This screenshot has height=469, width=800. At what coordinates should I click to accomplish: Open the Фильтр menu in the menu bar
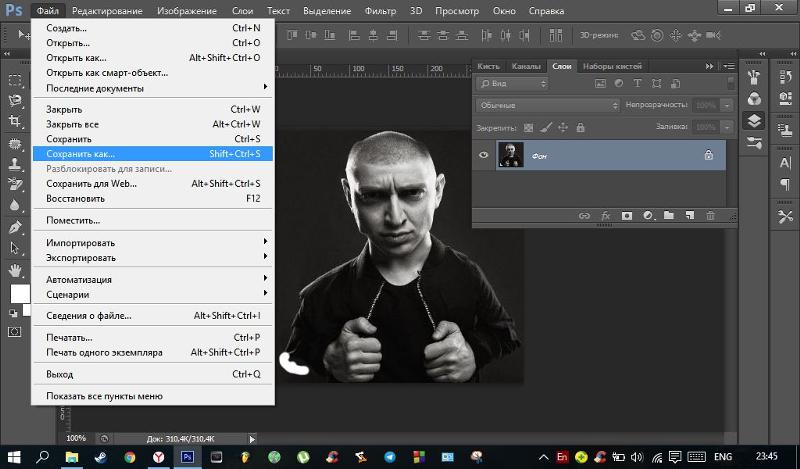tap(380, 11)
